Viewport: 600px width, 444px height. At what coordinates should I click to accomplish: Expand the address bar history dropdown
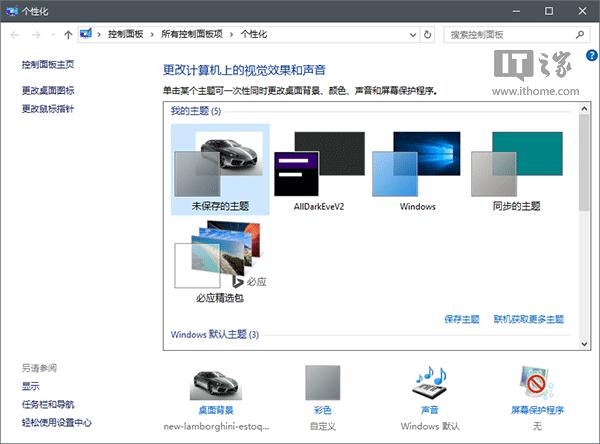coord(412,34)
